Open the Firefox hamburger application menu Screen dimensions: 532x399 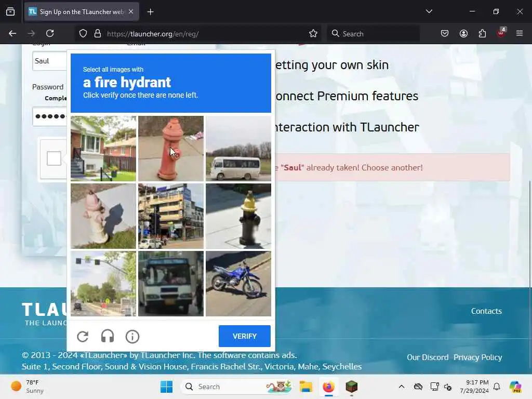click(x=520, y=33)
